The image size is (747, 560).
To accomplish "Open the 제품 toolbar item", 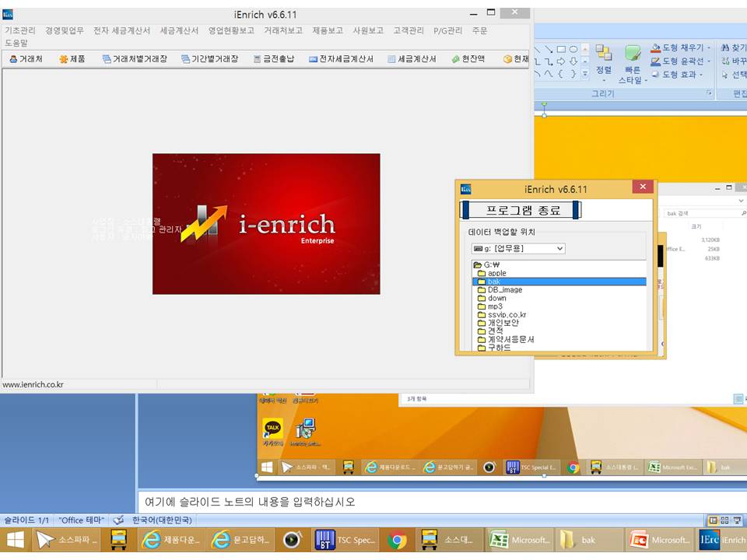I will (72, 59).
